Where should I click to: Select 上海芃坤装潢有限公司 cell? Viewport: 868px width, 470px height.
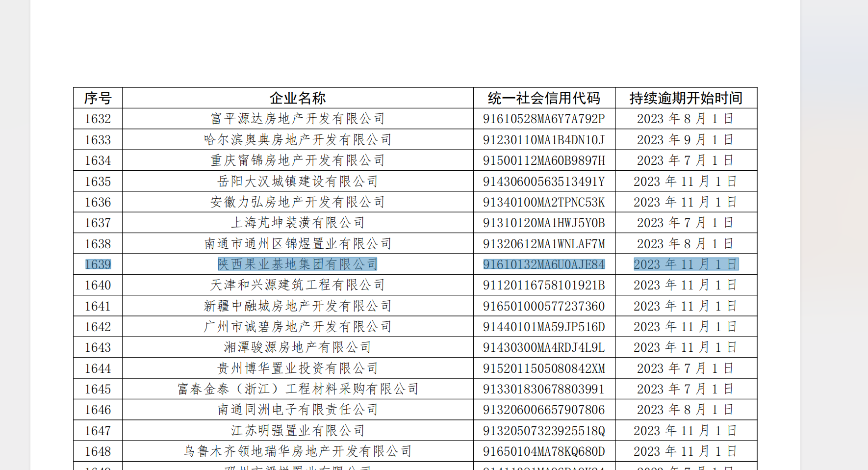click(x=298, y=223)
